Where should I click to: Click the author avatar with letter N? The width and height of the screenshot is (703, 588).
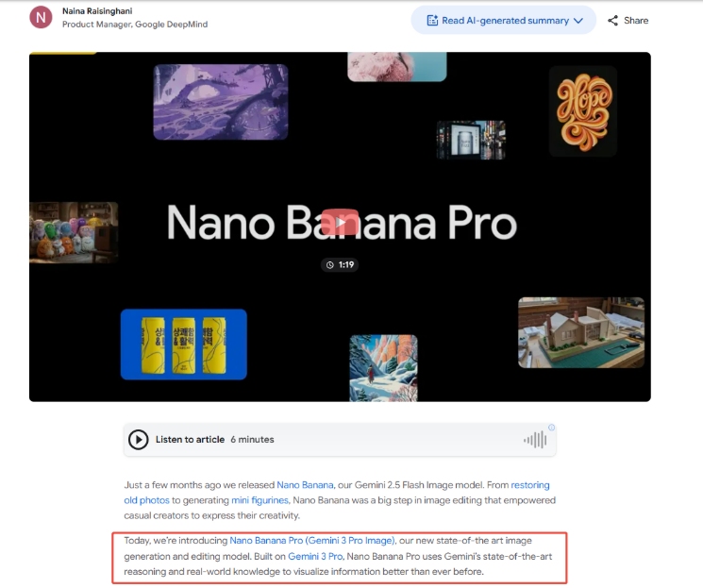pos(41,18)
